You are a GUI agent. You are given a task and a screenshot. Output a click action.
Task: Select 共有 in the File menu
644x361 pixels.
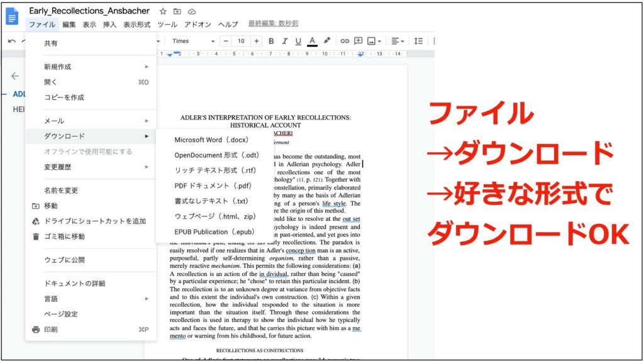91,43
